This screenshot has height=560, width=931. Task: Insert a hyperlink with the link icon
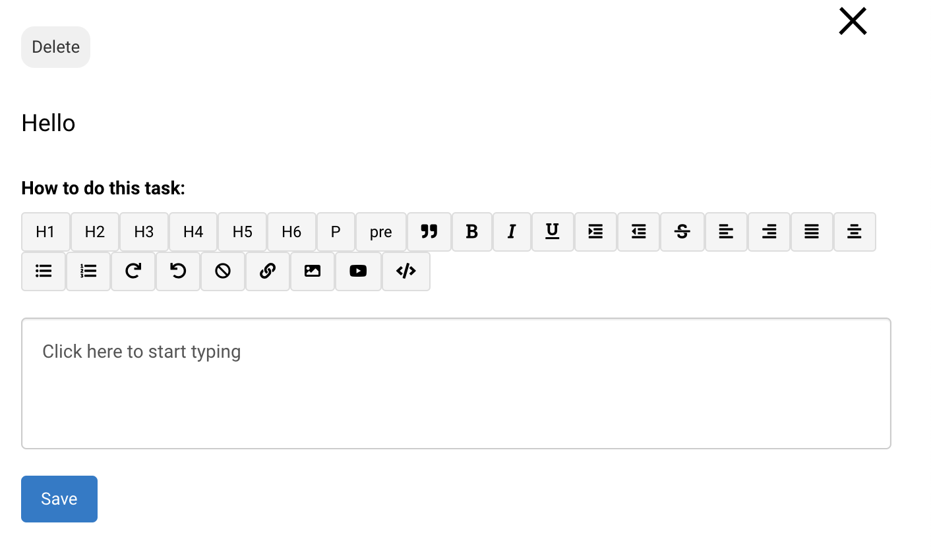(x=268, y=271)
